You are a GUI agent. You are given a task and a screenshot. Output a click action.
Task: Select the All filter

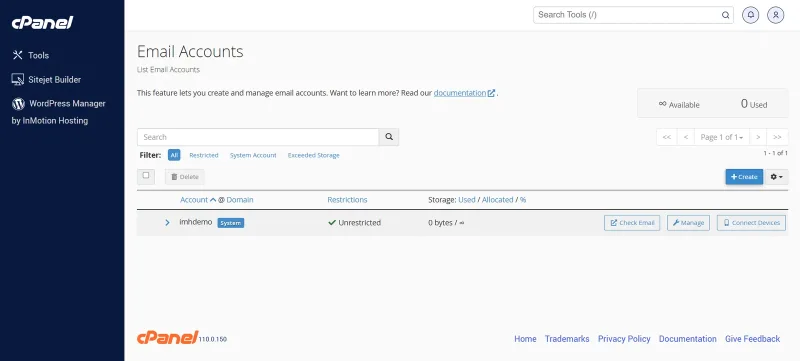(174, 155)
